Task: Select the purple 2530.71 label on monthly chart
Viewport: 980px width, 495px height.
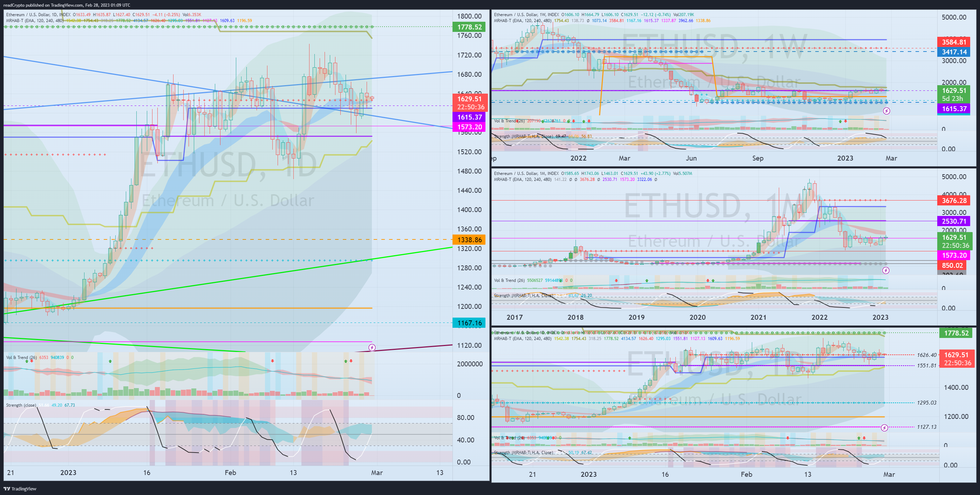Action: click(954, 221)
